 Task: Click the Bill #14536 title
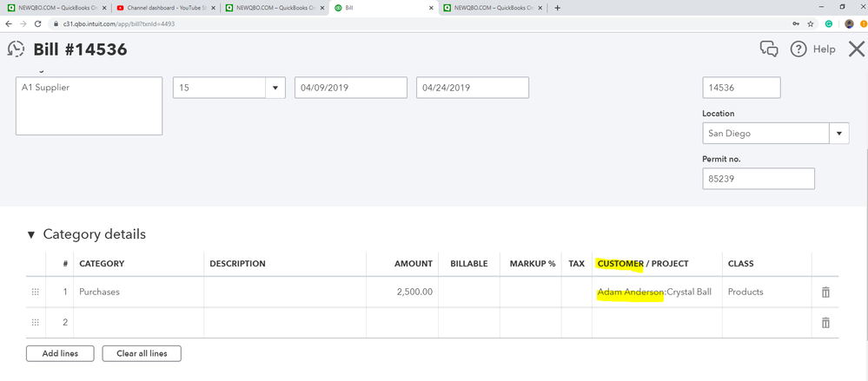pos(80,49)
